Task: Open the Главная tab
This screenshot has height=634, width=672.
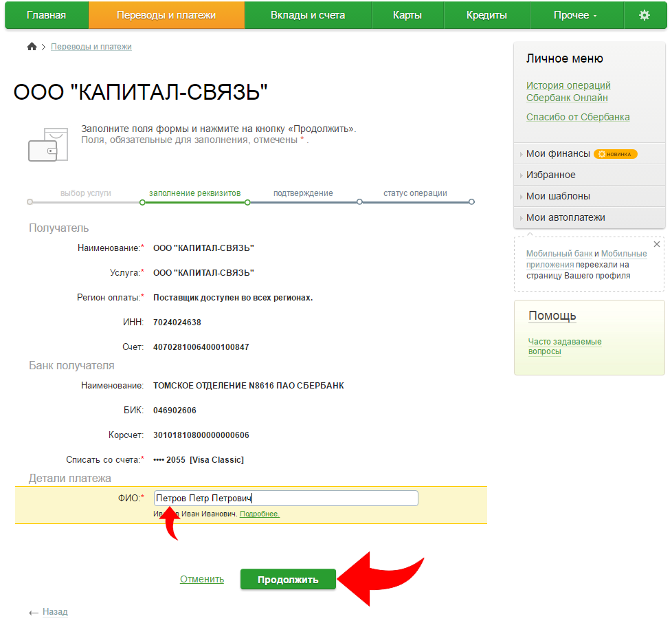Action: (x=46, y=15)
